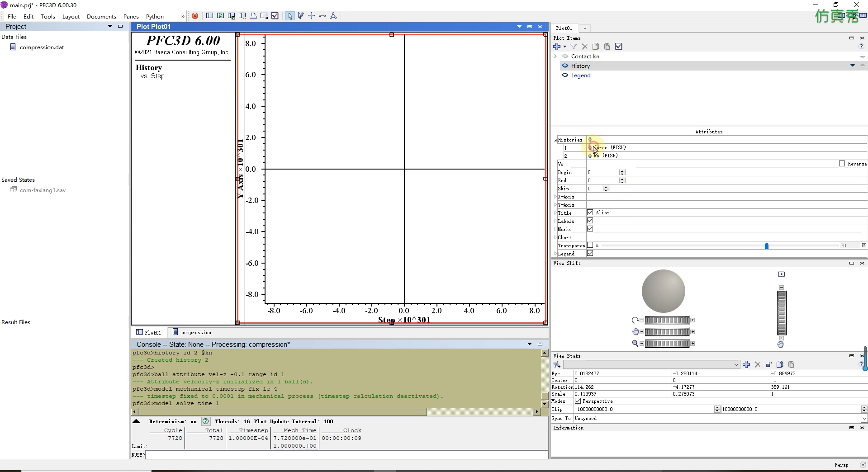Click the view settings icon in View Stats
The height and width of the screenshot is (472, 868).
557,364
